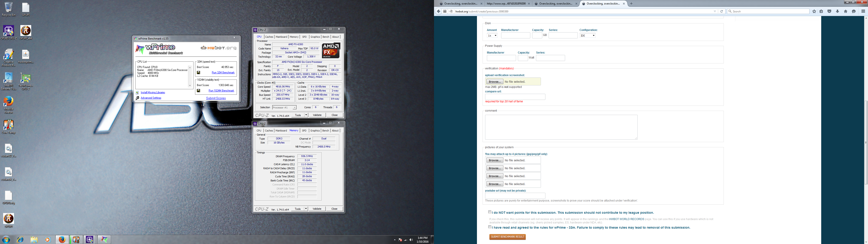Click the youtube url input field

[x=515, y=196]
